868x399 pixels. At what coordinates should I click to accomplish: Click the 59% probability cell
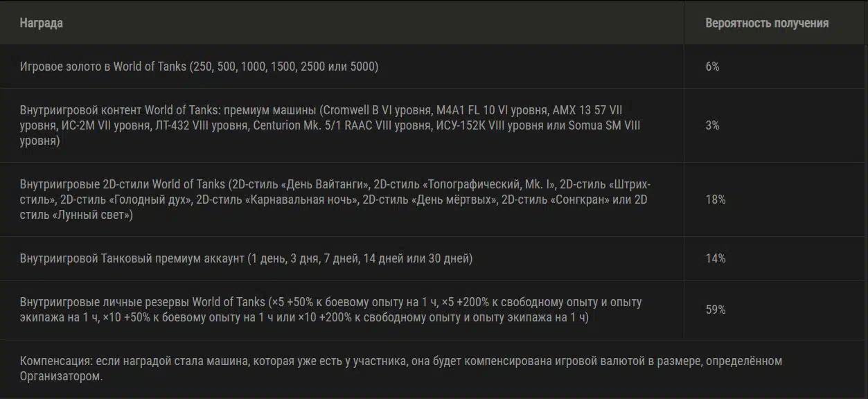(x=716, y=310)
